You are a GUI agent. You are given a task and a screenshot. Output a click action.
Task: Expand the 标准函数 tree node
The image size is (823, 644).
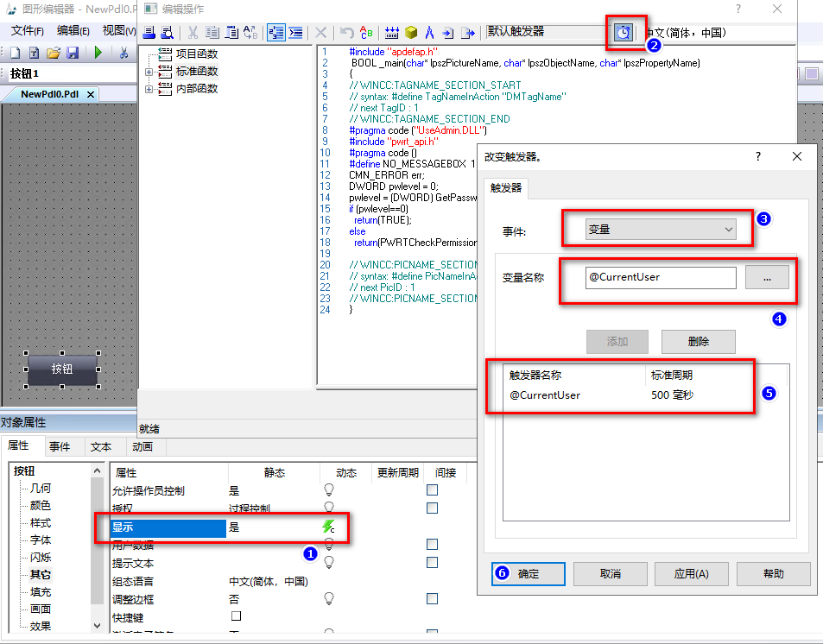click(x=149, y=72)
